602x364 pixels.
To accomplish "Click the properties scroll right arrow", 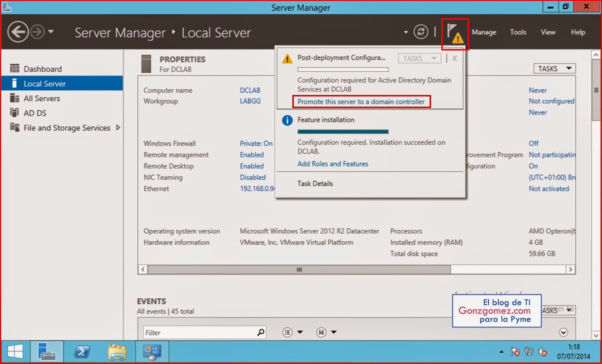I will coord(570,269).
